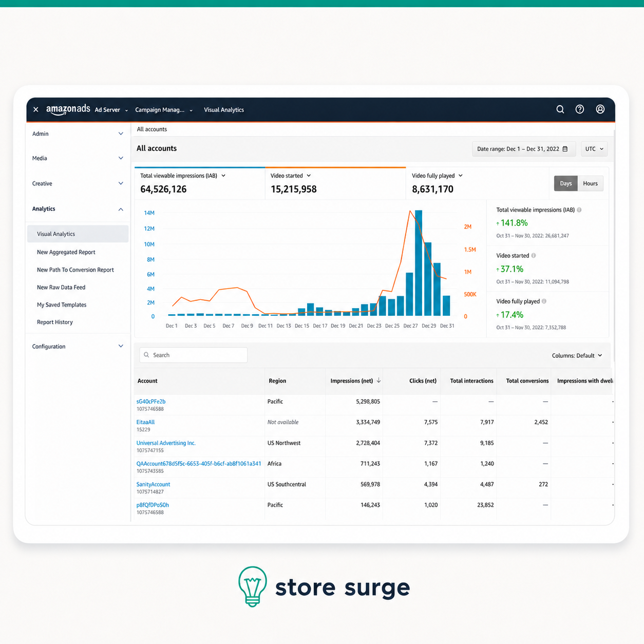Click the Clicks (net) column header
Viewport: 644px width, 644px height.
pos(423,381)
